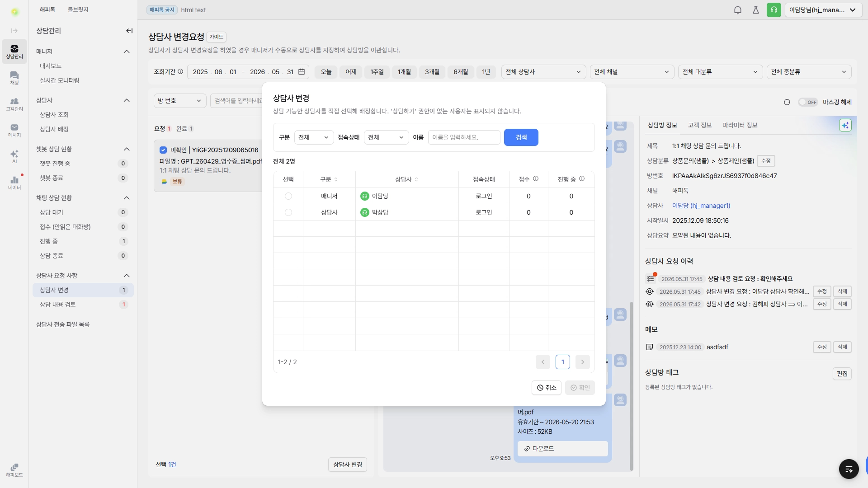This screenshot has width=868, height=488.
Task: Click 조회기간 info icon
Action: pyautogui.click(x=180, y=71)
